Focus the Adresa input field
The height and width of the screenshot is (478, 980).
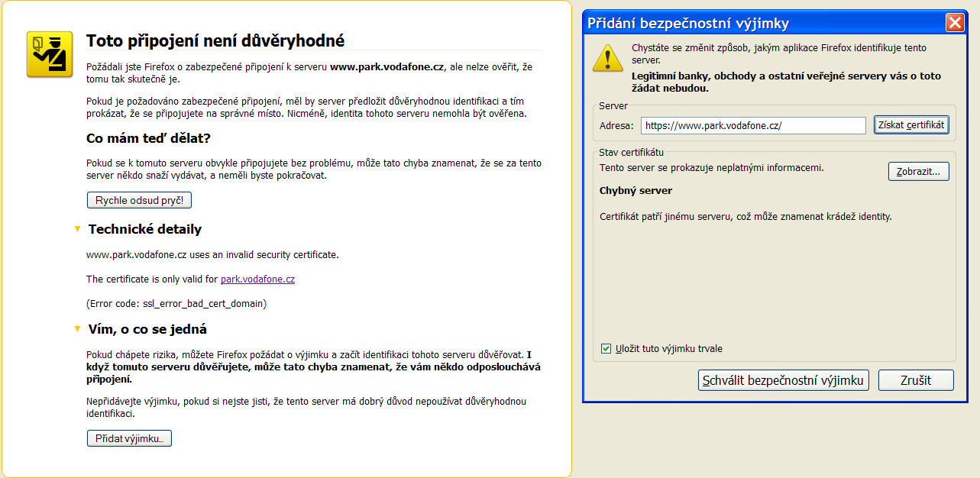pos(753,125)
